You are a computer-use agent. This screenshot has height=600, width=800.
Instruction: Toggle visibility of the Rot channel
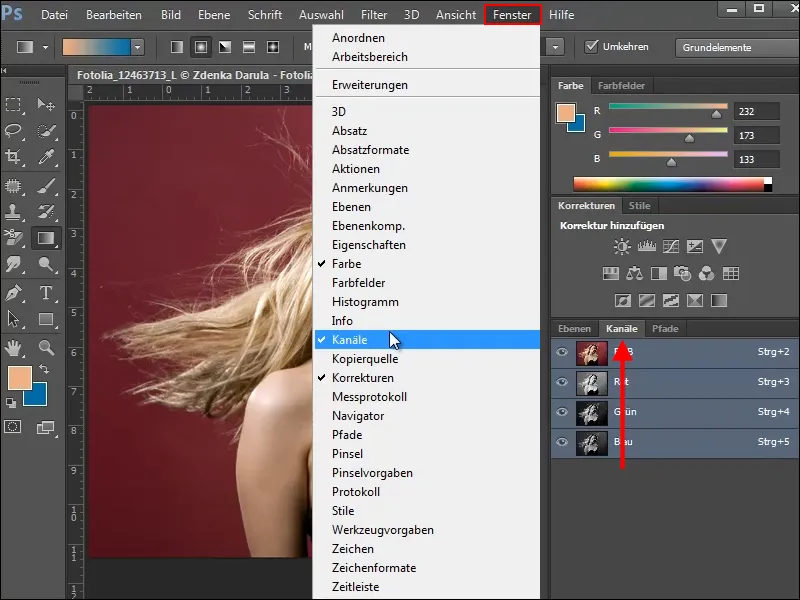(x=562, y=382)
